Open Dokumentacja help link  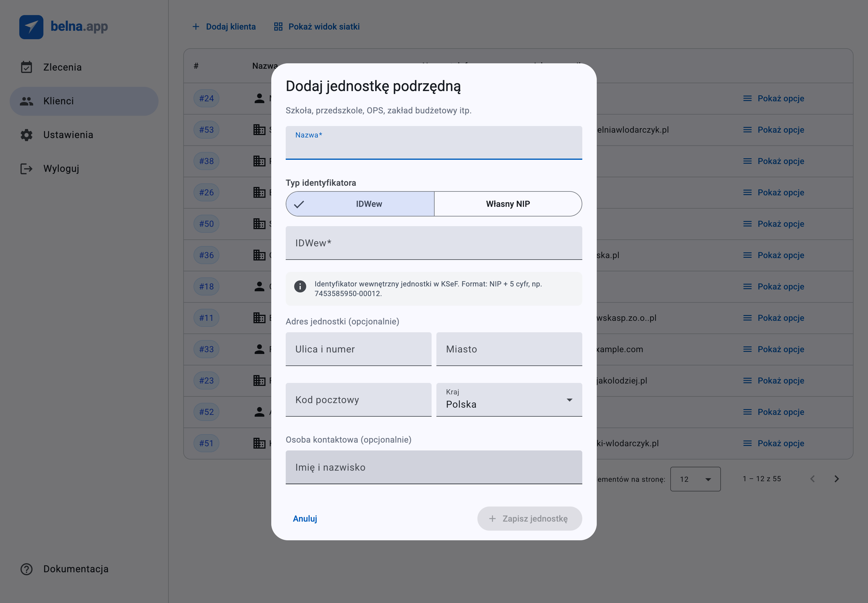pyautogui.click(x=84, y=569)
